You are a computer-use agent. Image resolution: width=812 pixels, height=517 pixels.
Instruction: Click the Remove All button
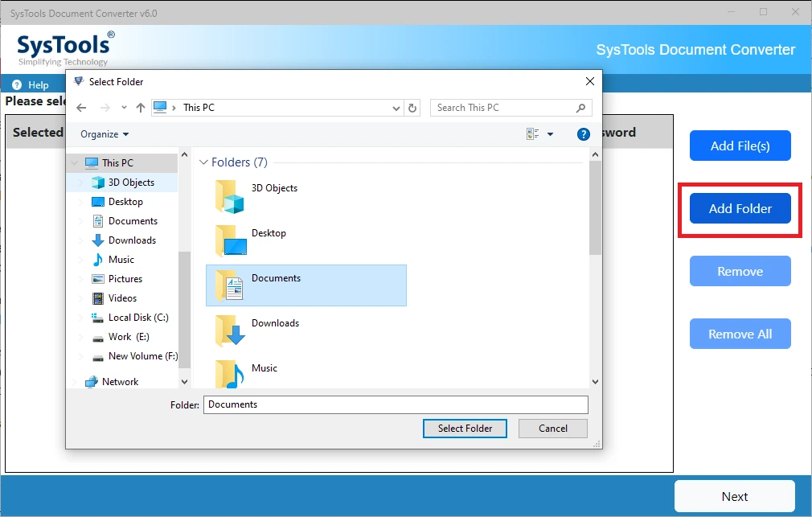pos(740,334)
